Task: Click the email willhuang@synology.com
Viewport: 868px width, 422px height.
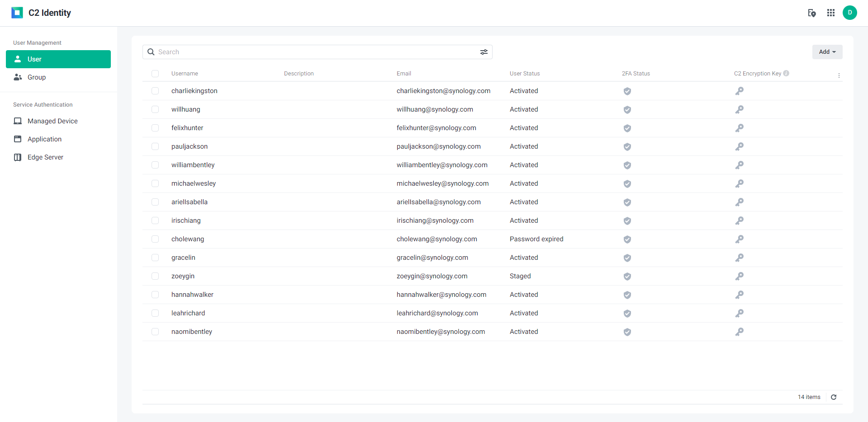Action: (x=435, y=109)
